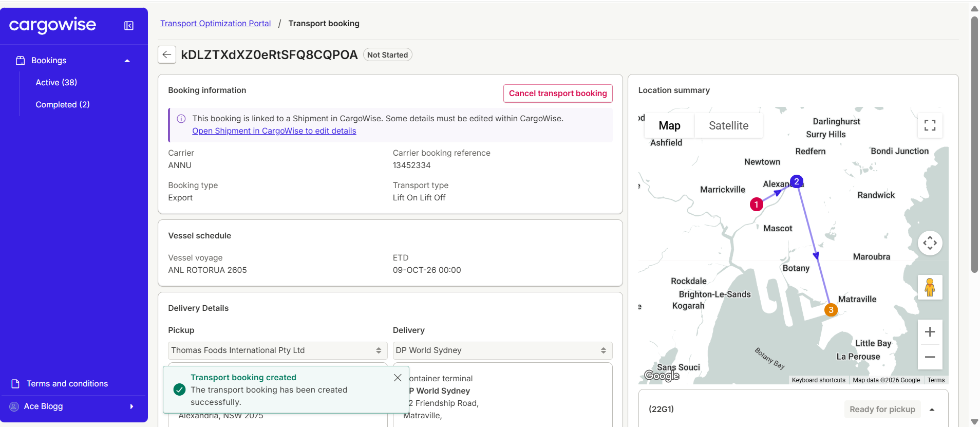Viewport: 980px width, 427px height.
Task: Click Cancel transport booking button
Action: click(558, 94)
